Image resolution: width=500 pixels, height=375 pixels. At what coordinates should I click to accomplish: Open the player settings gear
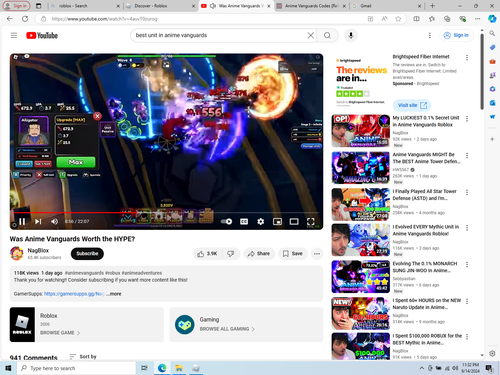click(x=261, y=221)
